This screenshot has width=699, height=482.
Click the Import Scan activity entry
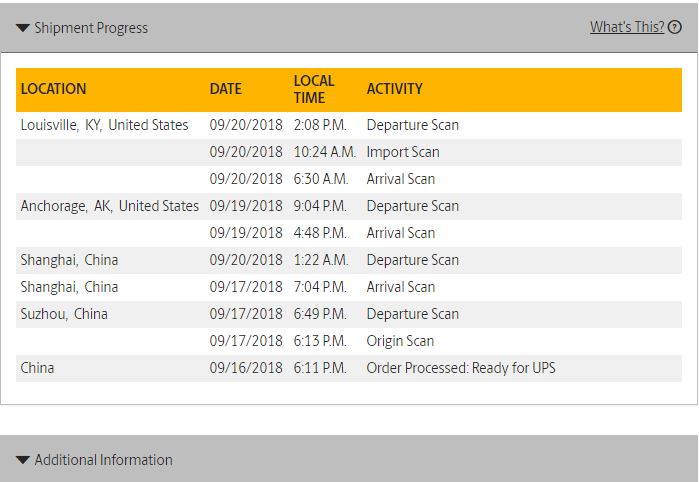coord(403,152)
